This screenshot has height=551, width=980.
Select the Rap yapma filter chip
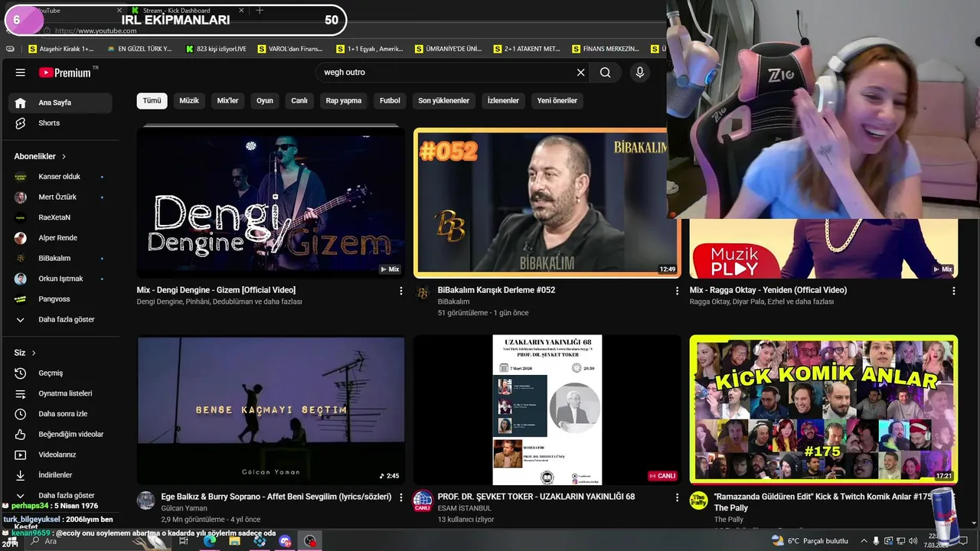344,100
